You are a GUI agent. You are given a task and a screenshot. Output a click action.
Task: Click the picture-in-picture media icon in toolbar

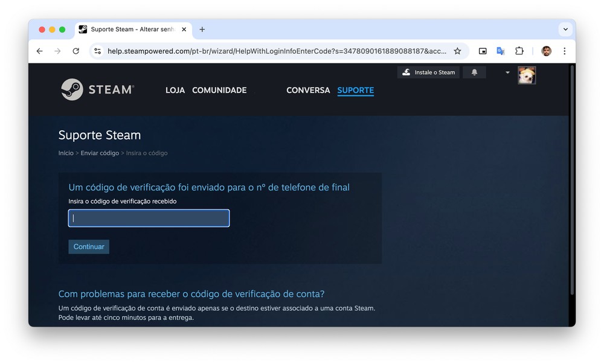(x=483, y=51)
